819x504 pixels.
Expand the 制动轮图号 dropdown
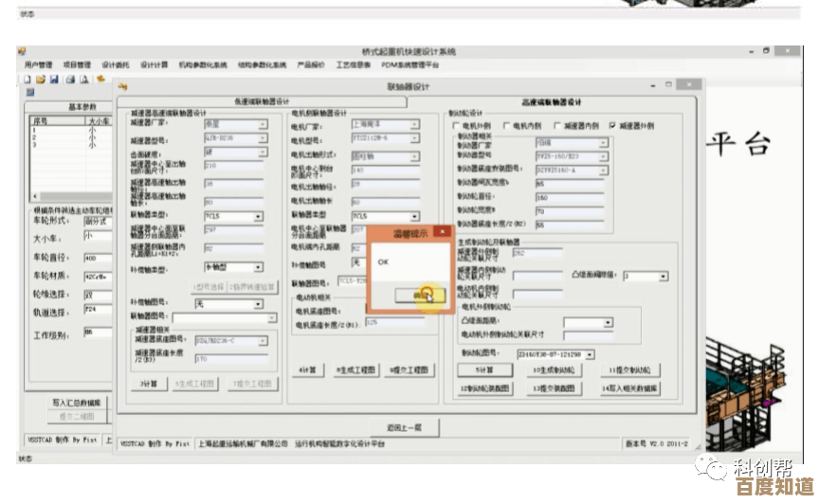pos(590,353)
